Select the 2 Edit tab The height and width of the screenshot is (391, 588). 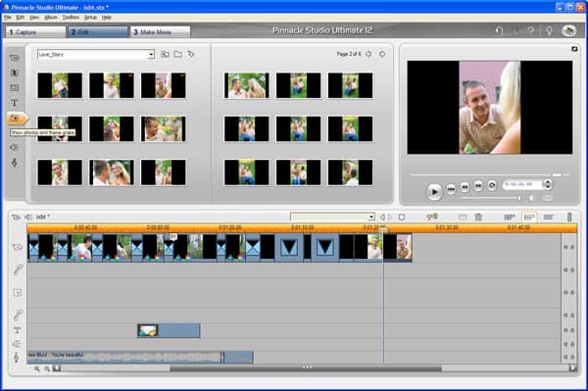(x=98, y=32)
